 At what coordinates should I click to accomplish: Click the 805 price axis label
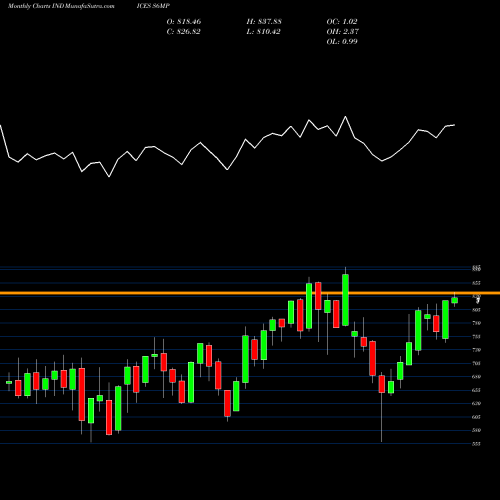point(476,310)
